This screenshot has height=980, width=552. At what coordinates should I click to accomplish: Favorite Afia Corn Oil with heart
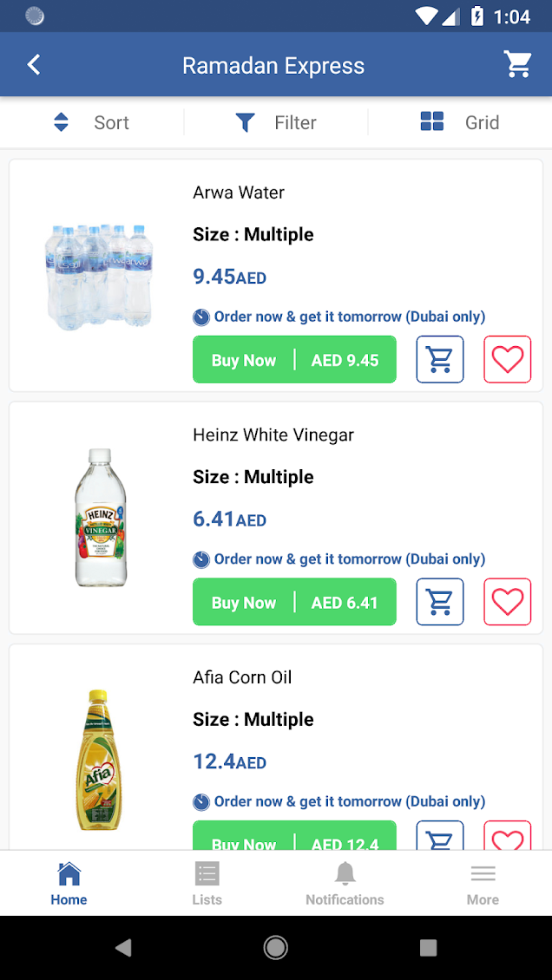point(507,836)
